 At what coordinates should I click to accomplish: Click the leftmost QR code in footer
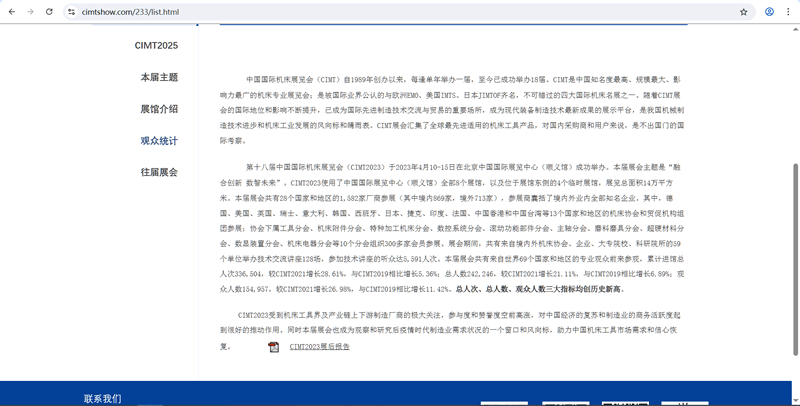[504, 403]
